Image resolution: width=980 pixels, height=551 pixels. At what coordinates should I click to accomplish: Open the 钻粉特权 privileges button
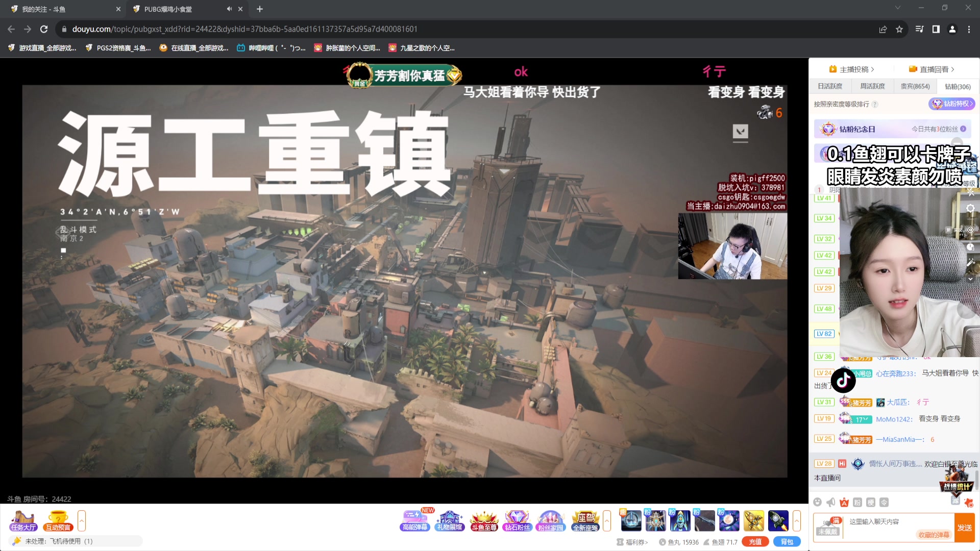click(952, 104)
